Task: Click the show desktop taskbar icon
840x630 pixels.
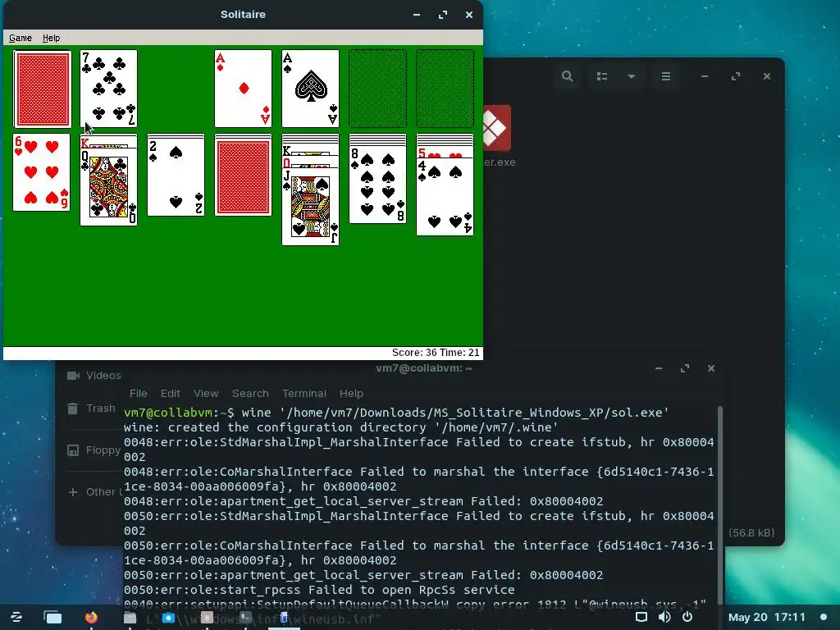Action: pyautogui.click(x=52, y=617)
